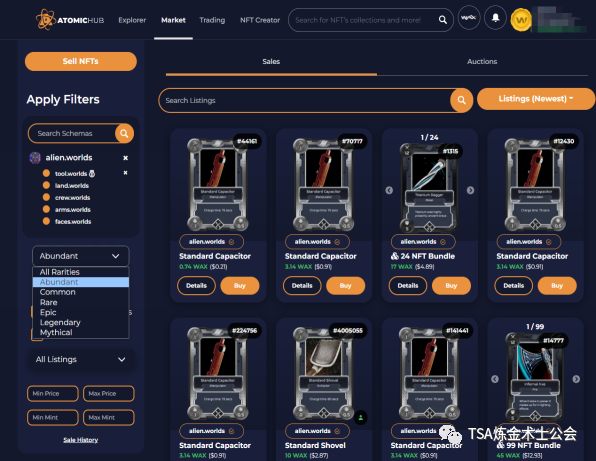
Task: Choose Abundant in rarity list
Action: pos(81,282)
